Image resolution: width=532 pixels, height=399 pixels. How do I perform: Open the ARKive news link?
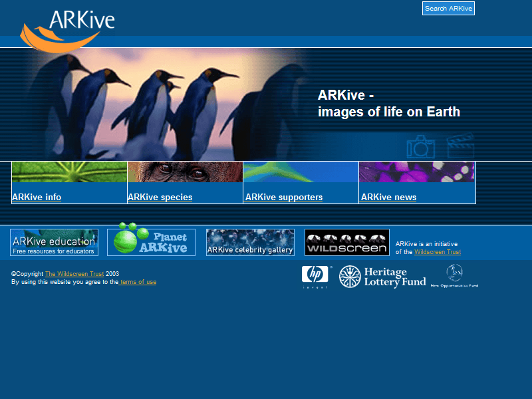tap(388, 197)
